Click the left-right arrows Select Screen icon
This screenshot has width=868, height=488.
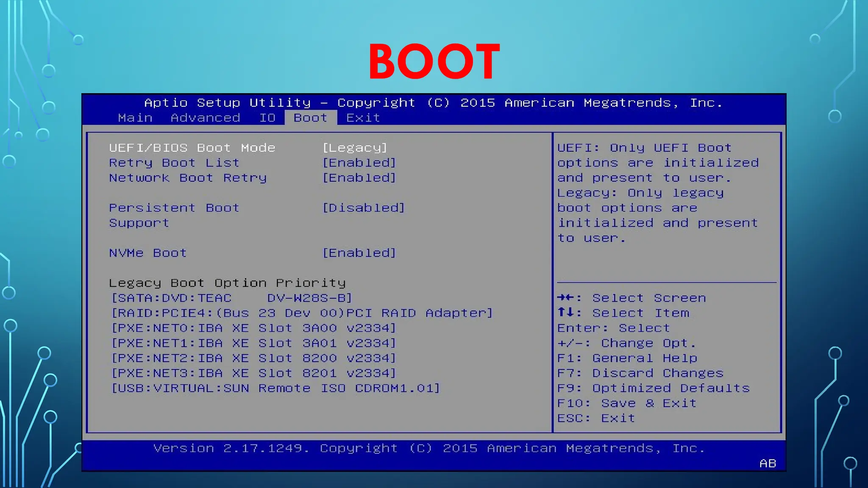566,298
